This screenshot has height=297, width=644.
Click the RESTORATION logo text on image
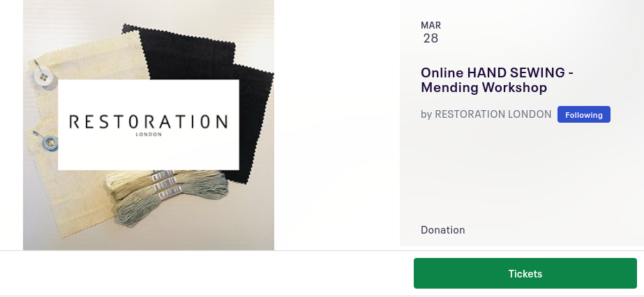[148, 121]
